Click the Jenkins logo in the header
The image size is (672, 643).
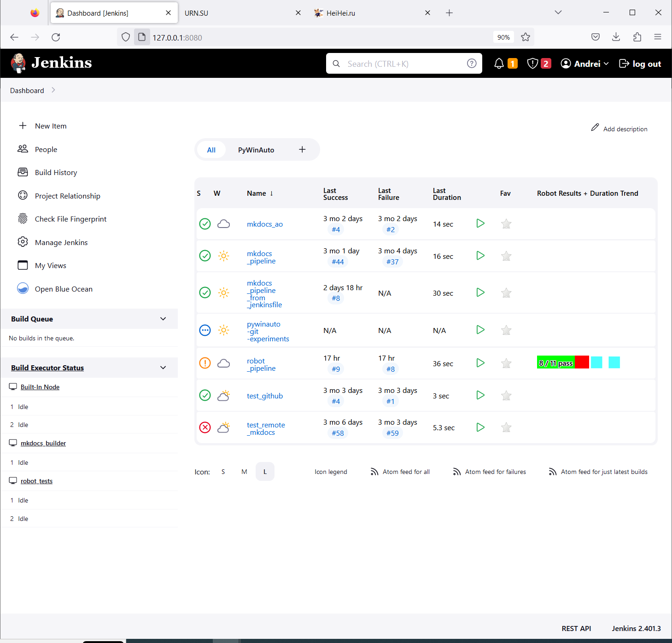(51, 63)
